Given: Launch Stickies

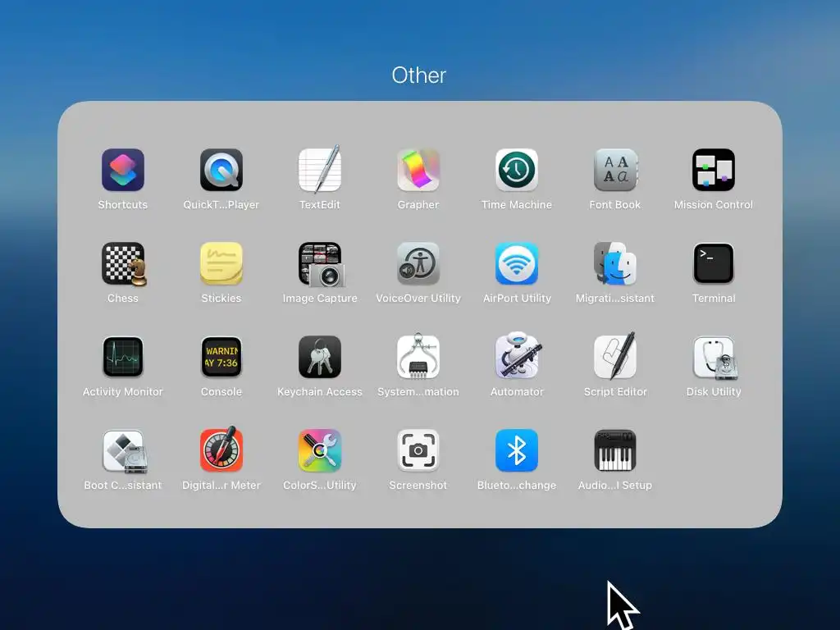Looking at the screenshot, I should coord(221,263).
